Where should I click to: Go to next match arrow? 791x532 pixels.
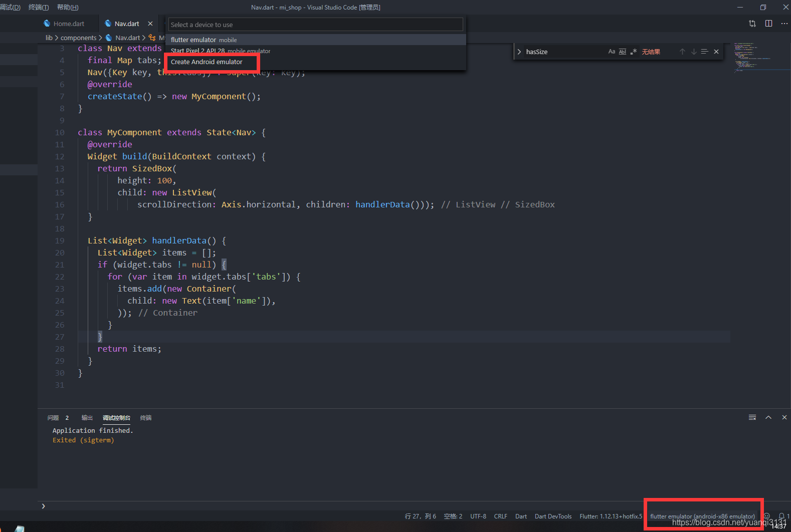tap(694, 52)
